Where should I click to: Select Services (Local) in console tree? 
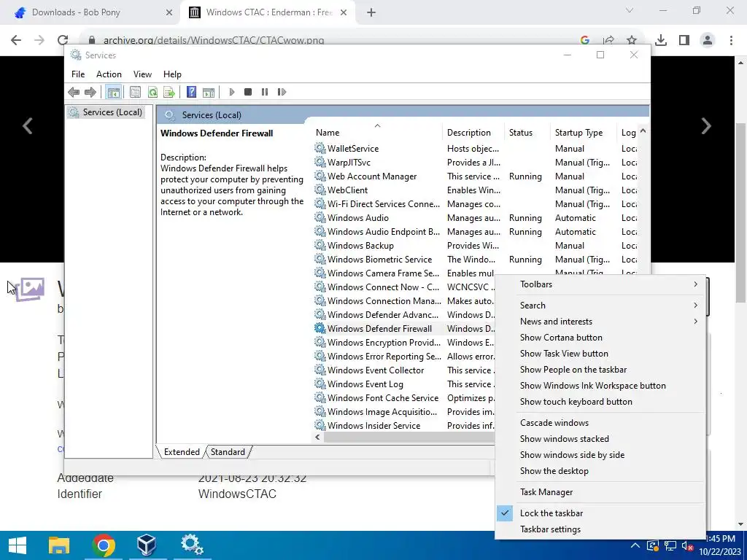tap(106, 112)
